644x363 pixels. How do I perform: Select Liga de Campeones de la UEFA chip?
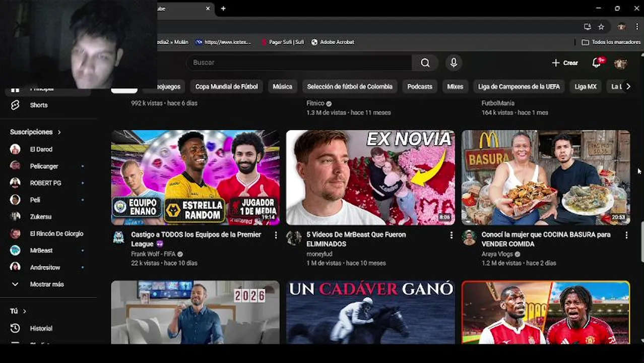click(519, 87)
